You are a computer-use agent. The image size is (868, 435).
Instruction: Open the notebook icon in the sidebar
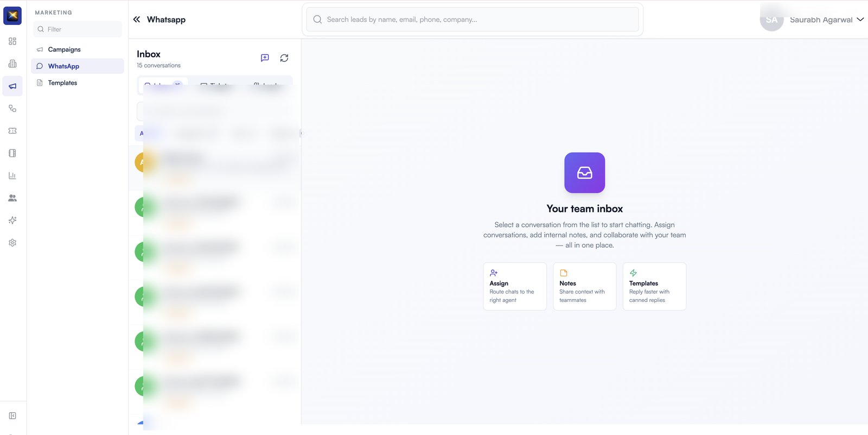pyautogui.click(x=12, y=153)
